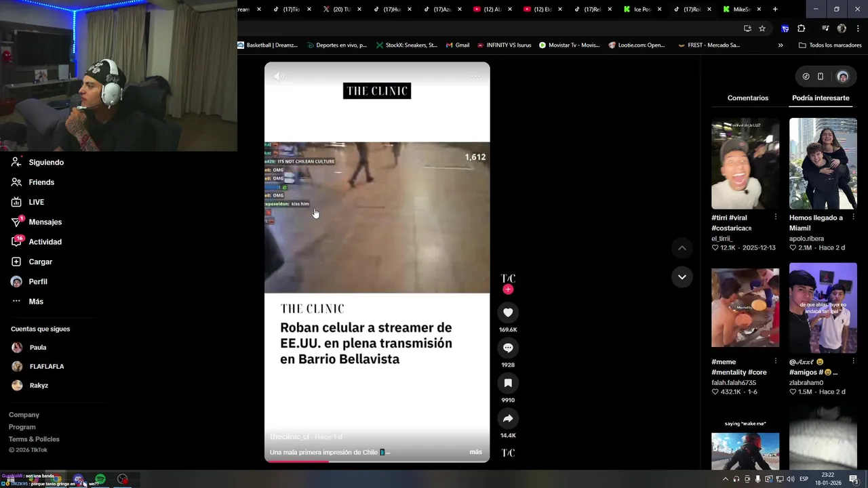The image size is (868, 488).
Task: Open Spotify from taskbar
Action: pyautogui.click(x=100, y=480)
